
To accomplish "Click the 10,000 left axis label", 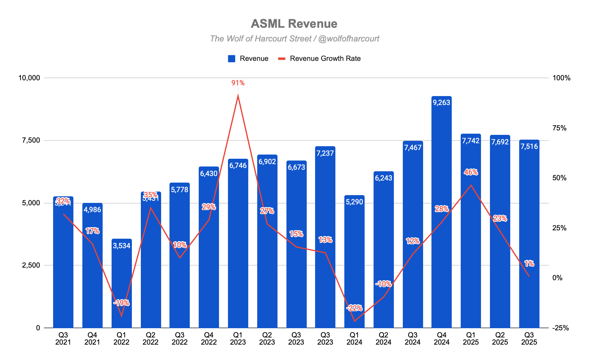I will pos(29,78).
